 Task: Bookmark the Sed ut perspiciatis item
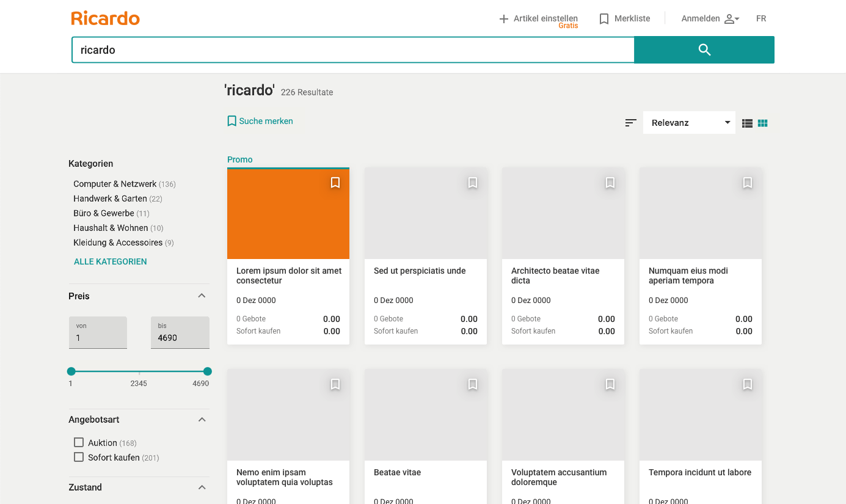[473, 183]
